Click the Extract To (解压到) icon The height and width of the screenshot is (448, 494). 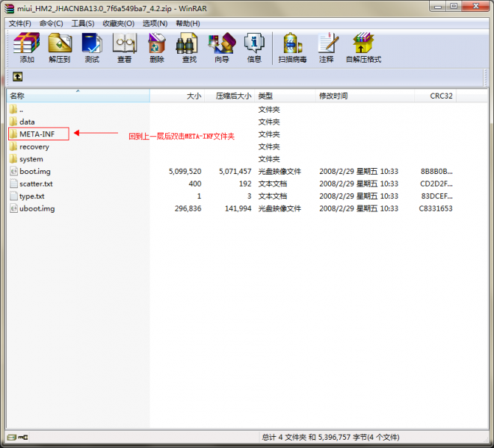[x=60, y=48]
